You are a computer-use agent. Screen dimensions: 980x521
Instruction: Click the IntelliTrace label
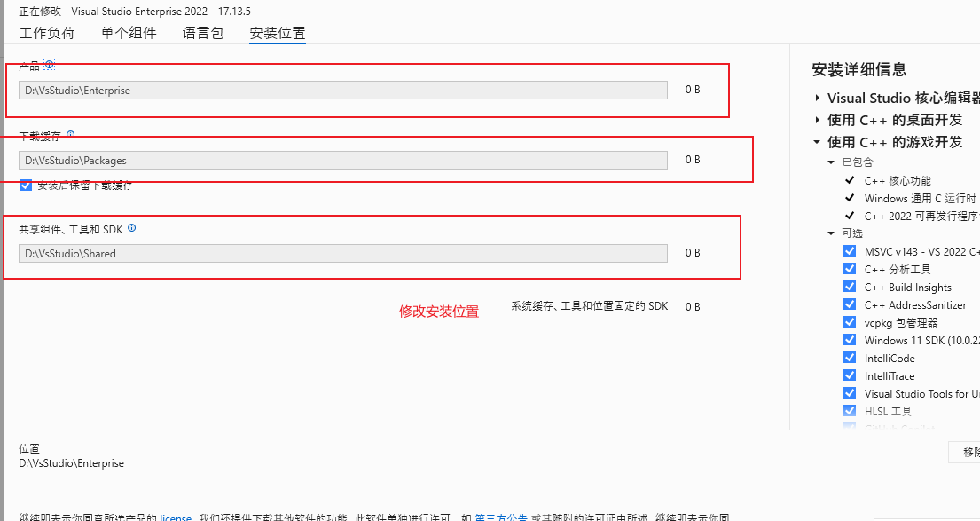(890, 376)
